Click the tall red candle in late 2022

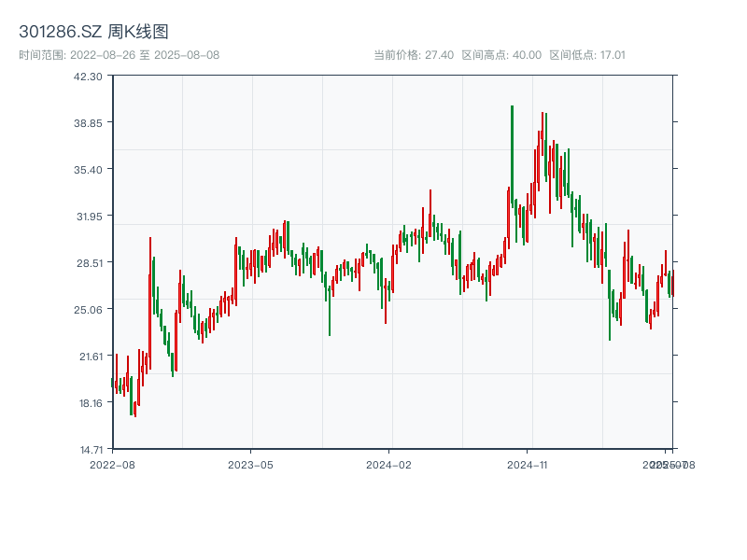(x=149, y=299)
